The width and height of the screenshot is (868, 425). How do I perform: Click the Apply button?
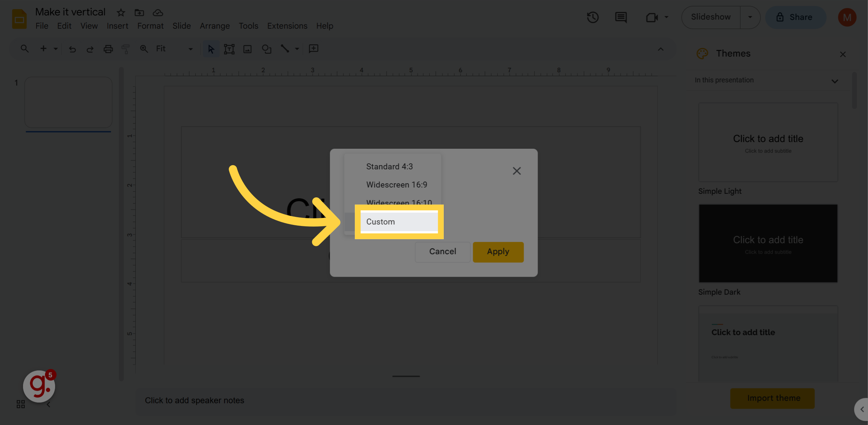pos(498,252)
